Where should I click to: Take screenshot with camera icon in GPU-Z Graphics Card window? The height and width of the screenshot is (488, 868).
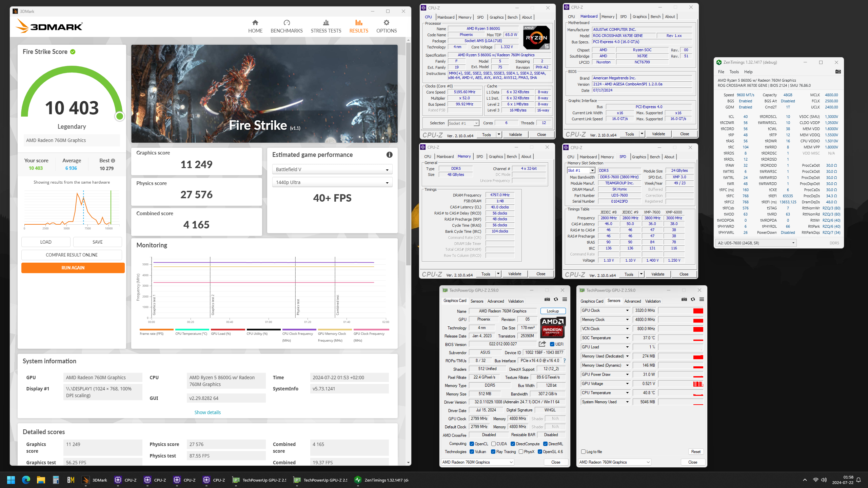click(x=547, y=299)
